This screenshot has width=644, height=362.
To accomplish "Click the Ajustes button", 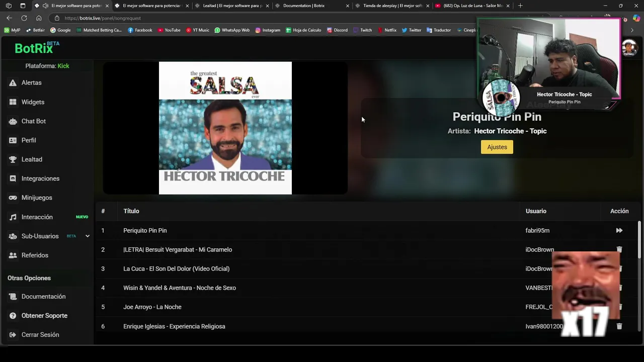I will click(x=497, y=147).
